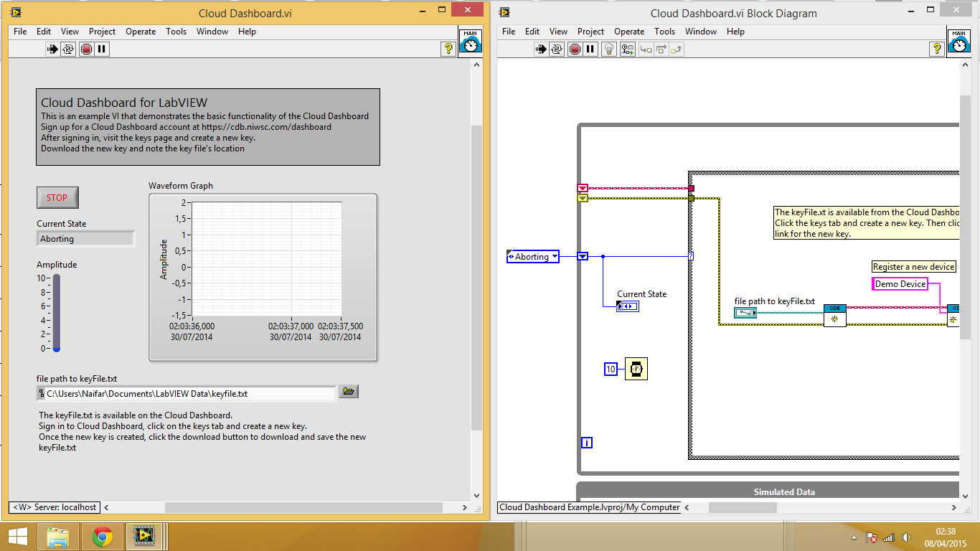Select the constant 10 on block diagram
The height and width of the screenshot is (551, 980).
tap(611, 369)
